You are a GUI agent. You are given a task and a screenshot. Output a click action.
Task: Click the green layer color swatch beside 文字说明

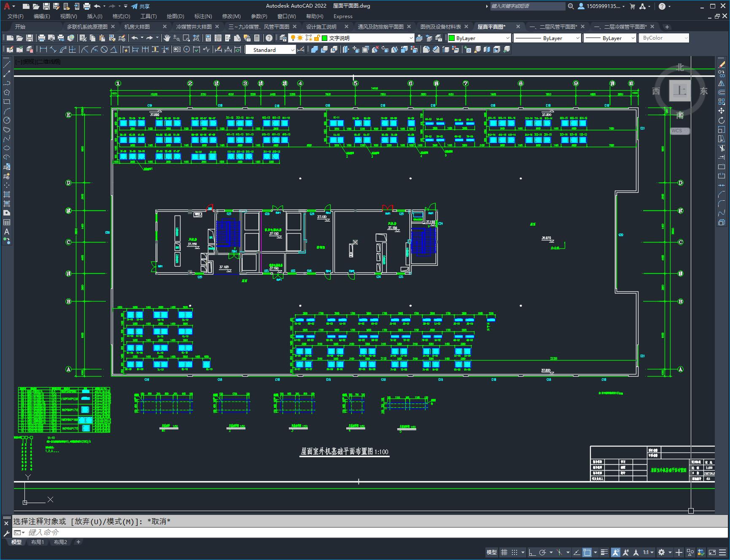click(x=324, y=38)
